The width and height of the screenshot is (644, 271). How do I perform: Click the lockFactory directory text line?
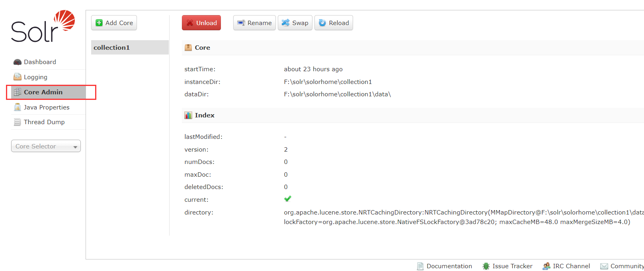pyautogui.click(x=457, y=222)
